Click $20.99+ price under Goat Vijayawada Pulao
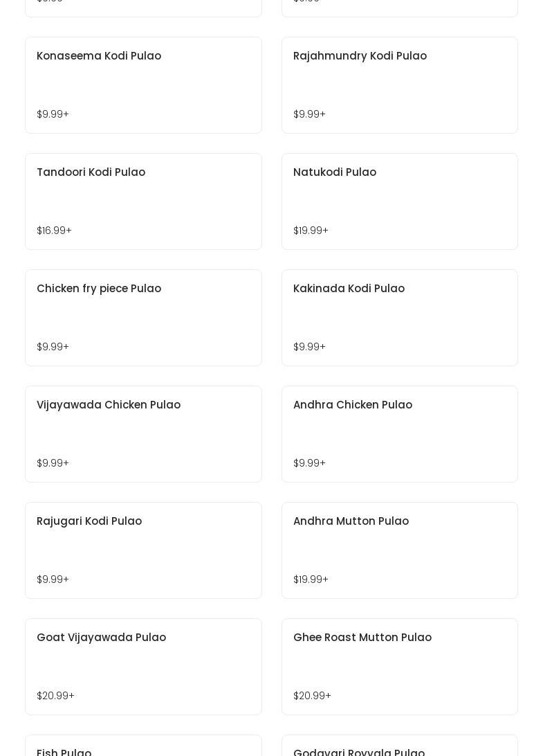This screenshot has height=756, width=543. coord(55,696)
